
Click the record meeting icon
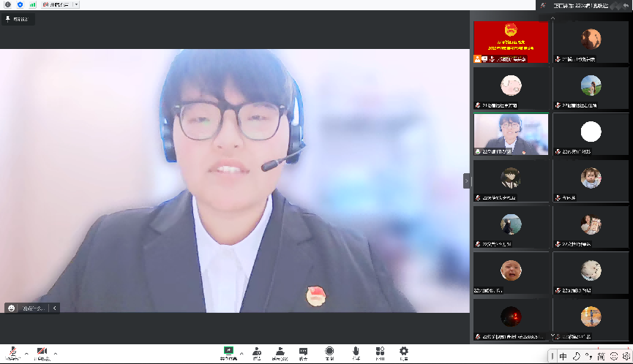coord(329,352)
